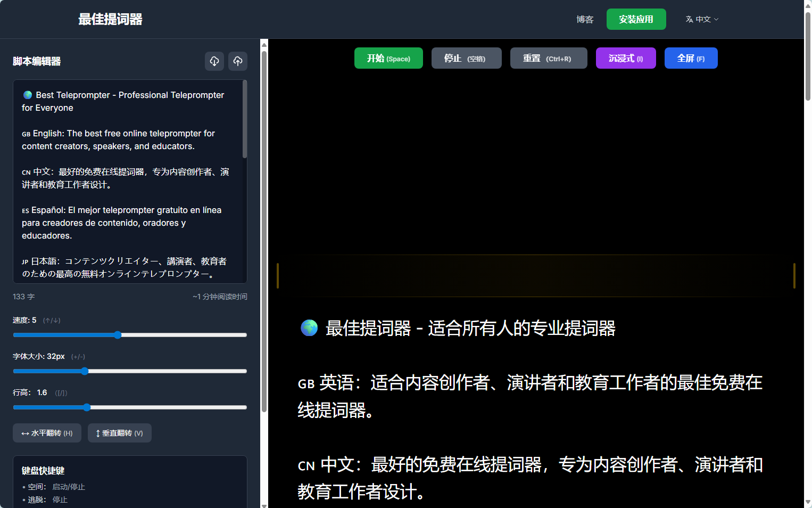This screenshot has width=812, height=508.
Task: Click the page's right-edge scrollbar
Action: click(x=808, y=56)
